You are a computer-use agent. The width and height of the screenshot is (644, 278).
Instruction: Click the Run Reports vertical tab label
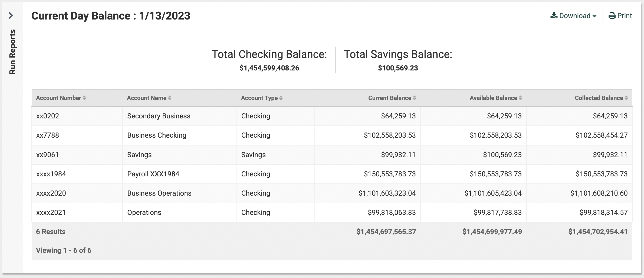pos(12,52)
